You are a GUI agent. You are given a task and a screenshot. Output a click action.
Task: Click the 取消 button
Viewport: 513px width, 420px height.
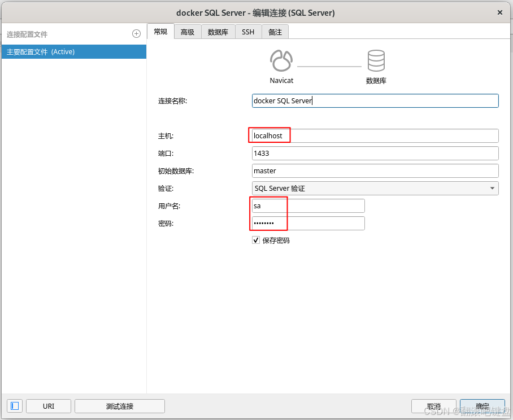click(433, 406)
